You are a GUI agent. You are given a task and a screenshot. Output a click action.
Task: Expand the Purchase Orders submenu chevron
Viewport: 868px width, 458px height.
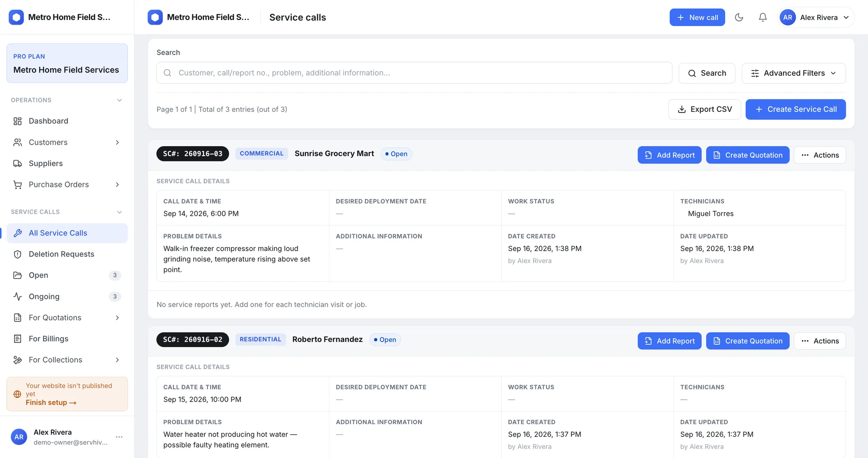pyautogui.click(x=117, y=185)
